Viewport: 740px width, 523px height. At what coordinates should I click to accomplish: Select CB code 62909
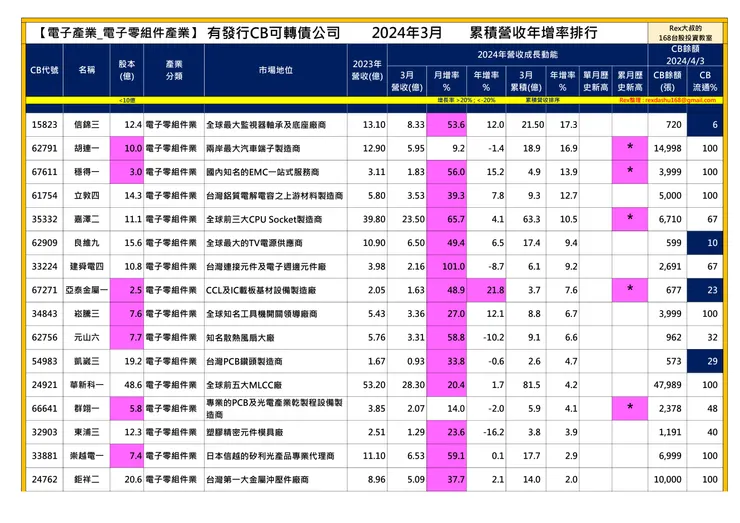tap(44, 243)
